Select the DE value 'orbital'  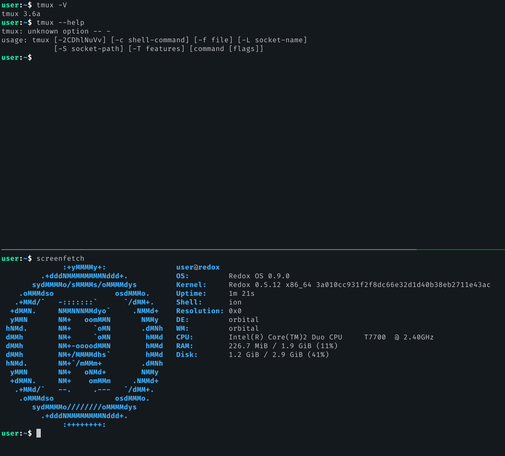(x=244, y=320)
